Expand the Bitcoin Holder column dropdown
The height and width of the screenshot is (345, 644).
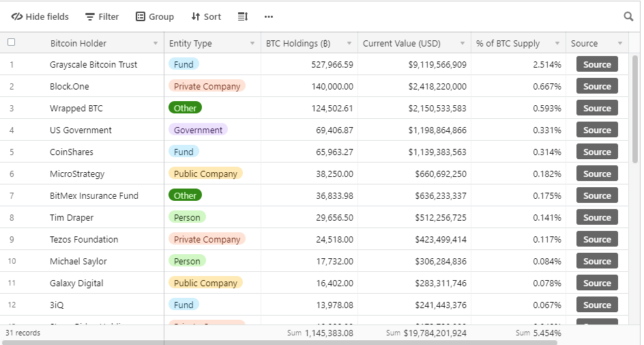156,43
